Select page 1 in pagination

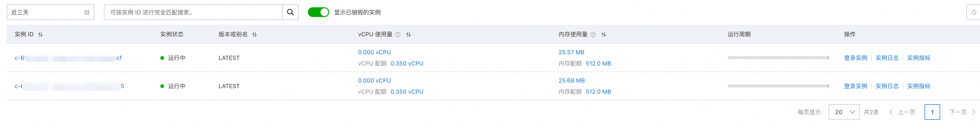pos(932,112)
